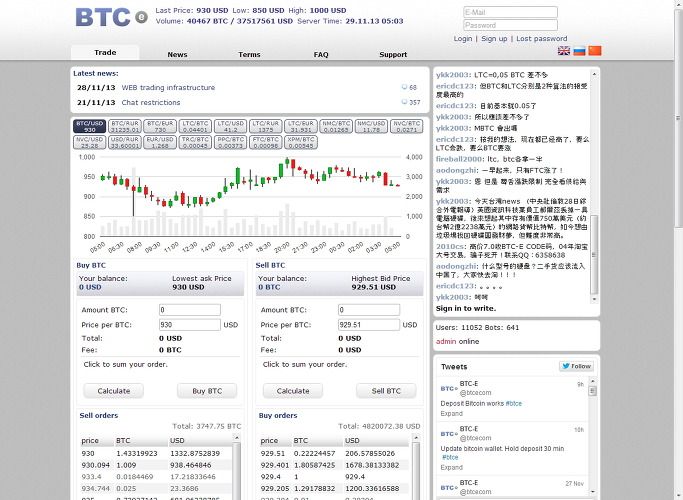This screenshot has height=500, width=683.
Task: Select the EUR/USD pair tab
Action: pos(160,142)
